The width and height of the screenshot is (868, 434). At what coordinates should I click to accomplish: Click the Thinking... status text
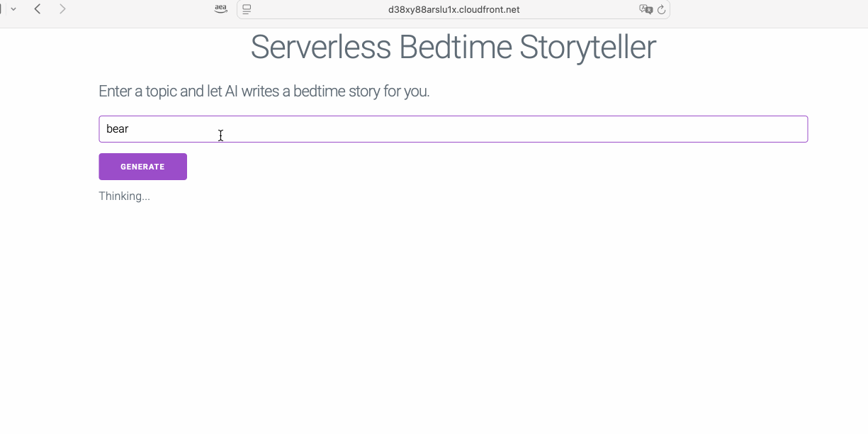click(124, 196)
